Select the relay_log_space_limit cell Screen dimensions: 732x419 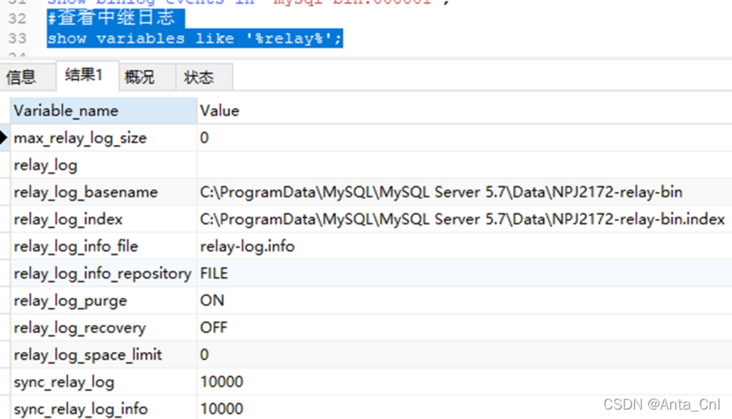pyautogui.click(x=104, y=354)
